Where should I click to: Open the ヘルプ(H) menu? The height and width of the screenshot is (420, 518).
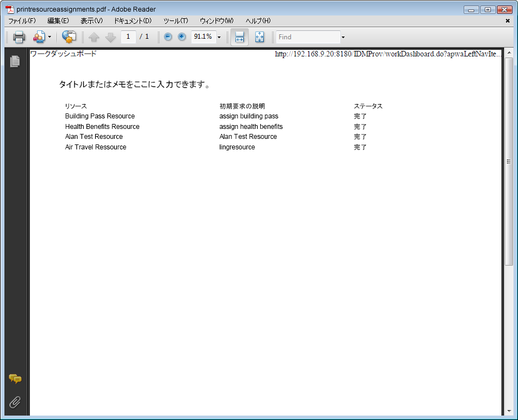pyautogui.click(x=258, y=21)
